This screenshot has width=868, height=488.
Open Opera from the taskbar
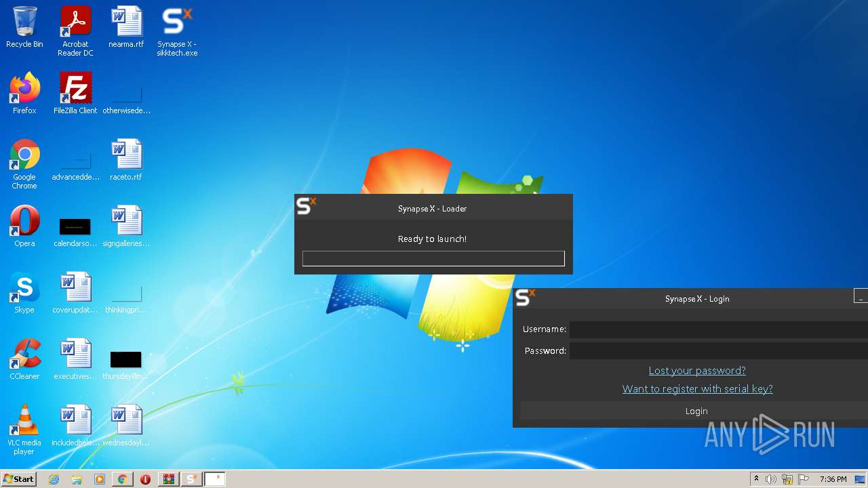pos(146,479)
